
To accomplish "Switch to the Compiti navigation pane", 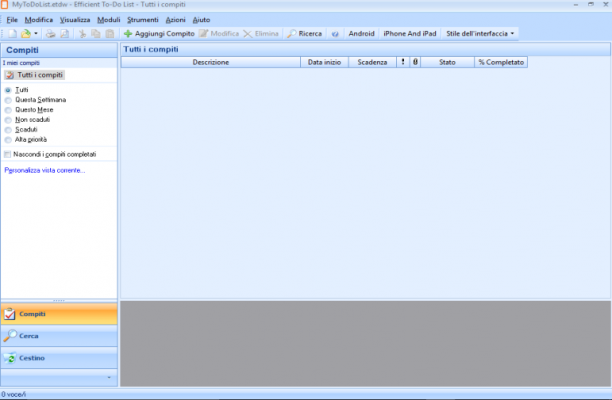I will 59,314.
